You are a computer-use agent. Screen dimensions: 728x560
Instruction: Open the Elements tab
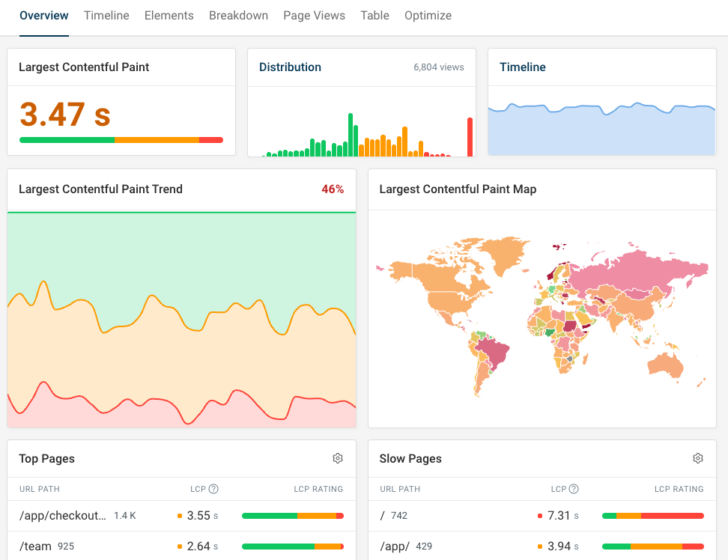pos(169,15)
